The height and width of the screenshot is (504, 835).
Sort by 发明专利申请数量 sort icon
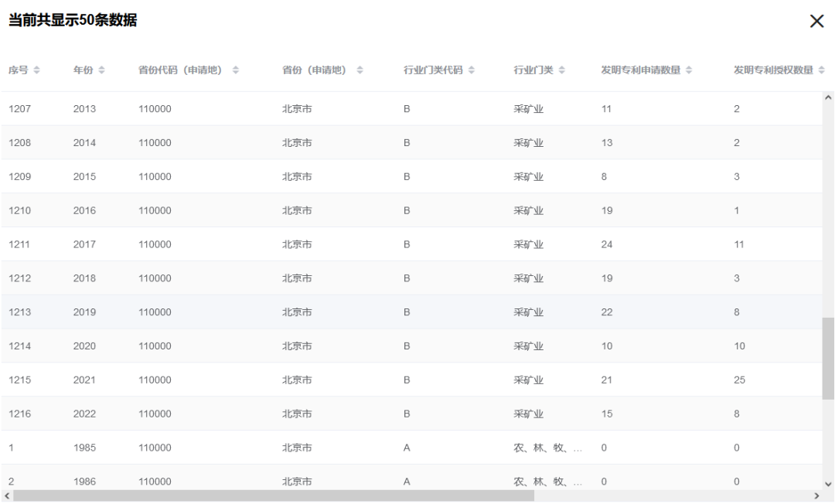click(689, 70)
